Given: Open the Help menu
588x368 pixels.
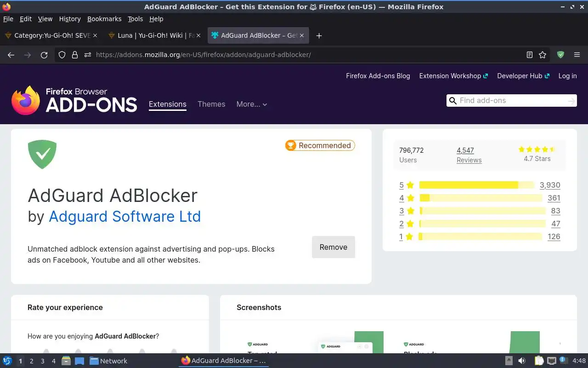Looking at the screenshot, I should [156, 19].
